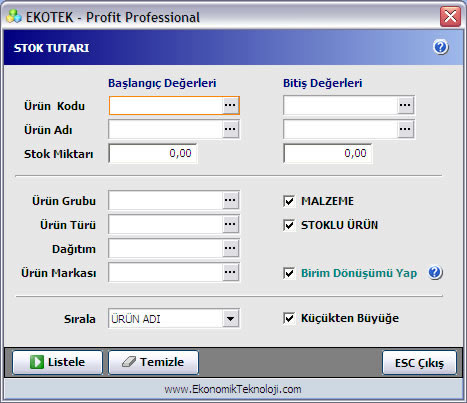Open the Ürün Türü lookup button

[230, 224]
